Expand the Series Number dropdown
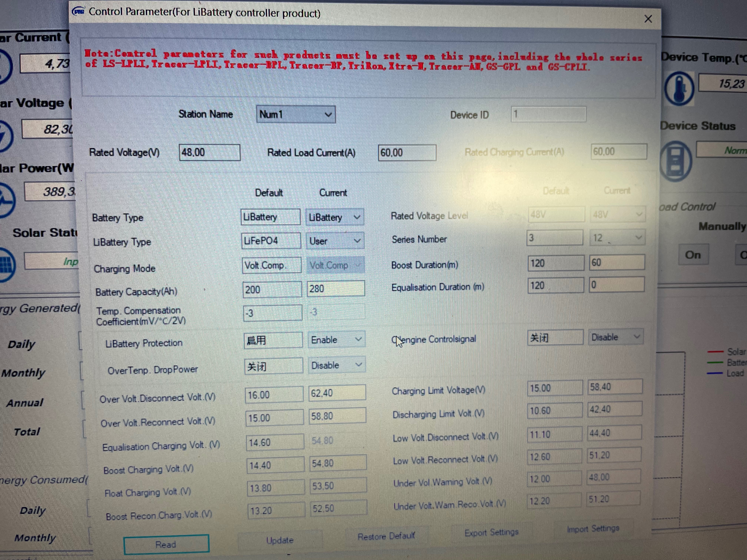 [638, 238]
